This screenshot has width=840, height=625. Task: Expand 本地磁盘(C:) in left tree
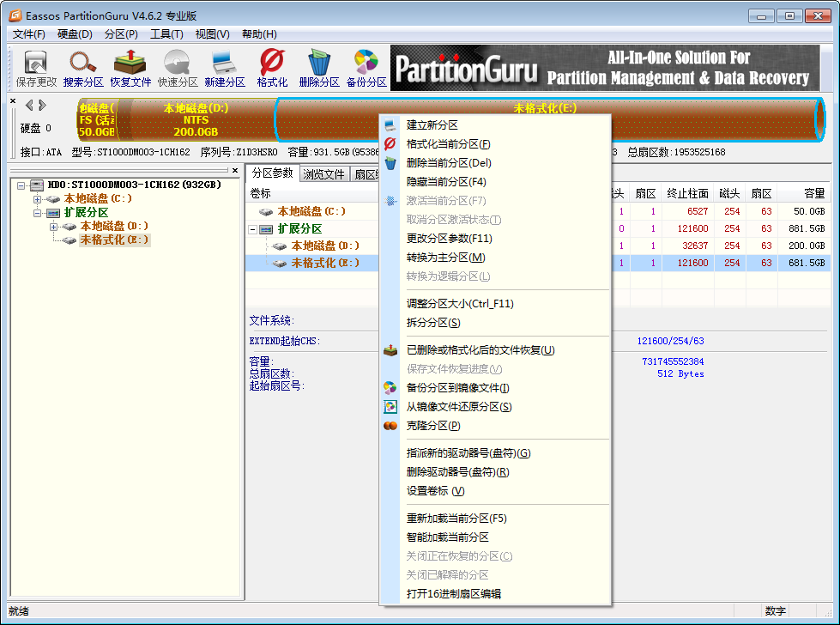[x=38, y=199]
